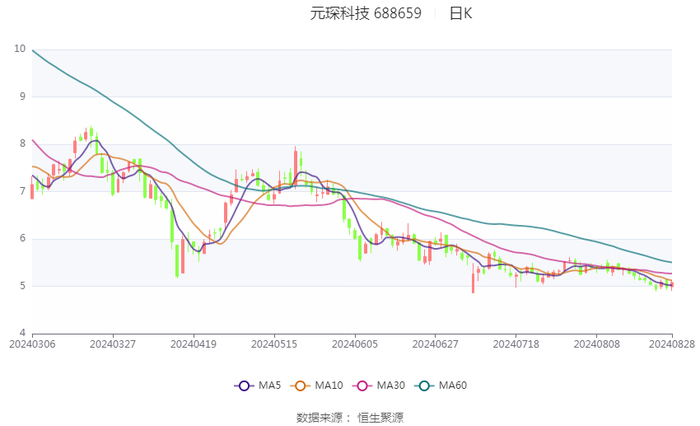
Task: Click the data source text 数据来源：恒生聚源
Action: click(350, 418)
